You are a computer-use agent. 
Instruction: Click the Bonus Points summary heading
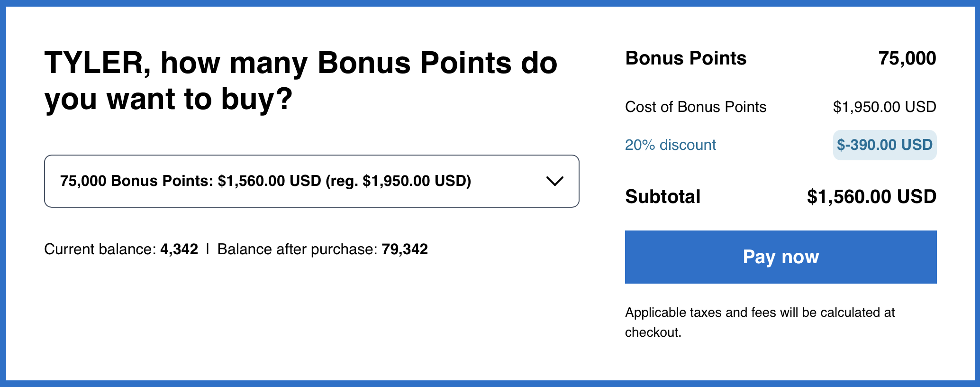click(x=686, y=58)
